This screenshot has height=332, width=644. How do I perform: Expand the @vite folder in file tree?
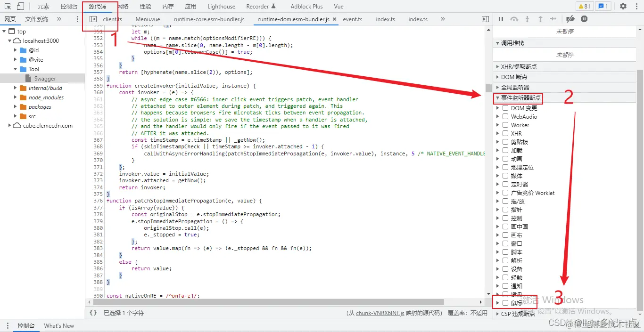[x=16, y=60]
